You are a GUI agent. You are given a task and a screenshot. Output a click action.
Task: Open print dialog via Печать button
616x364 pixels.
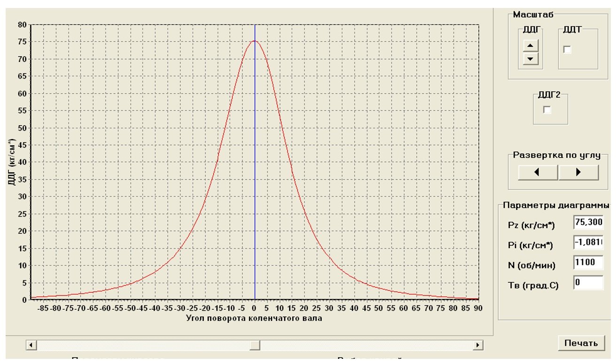pyautogui.click(x=581, y=343)
